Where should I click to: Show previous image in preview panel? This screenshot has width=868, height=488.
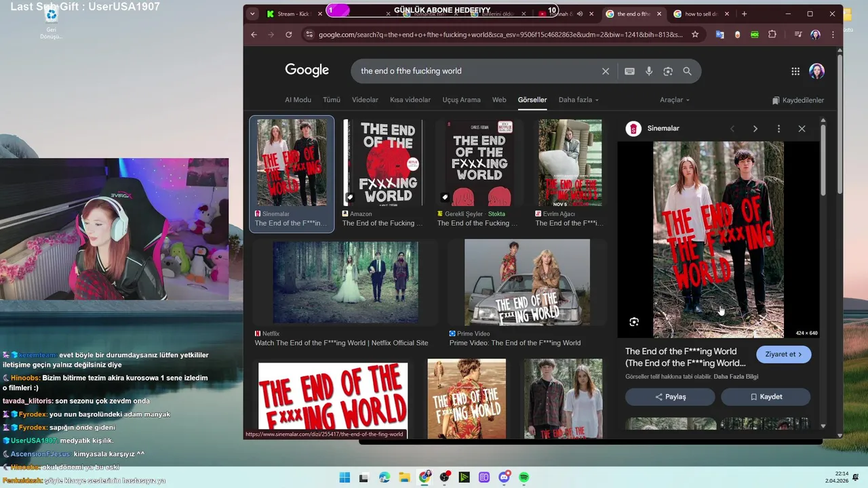click(732, 129)
